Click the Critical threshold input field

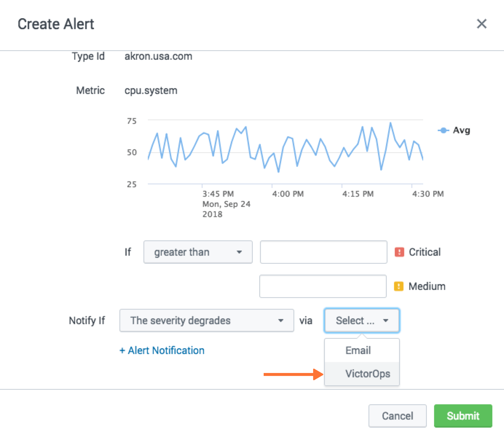click(x=323, y=252)
